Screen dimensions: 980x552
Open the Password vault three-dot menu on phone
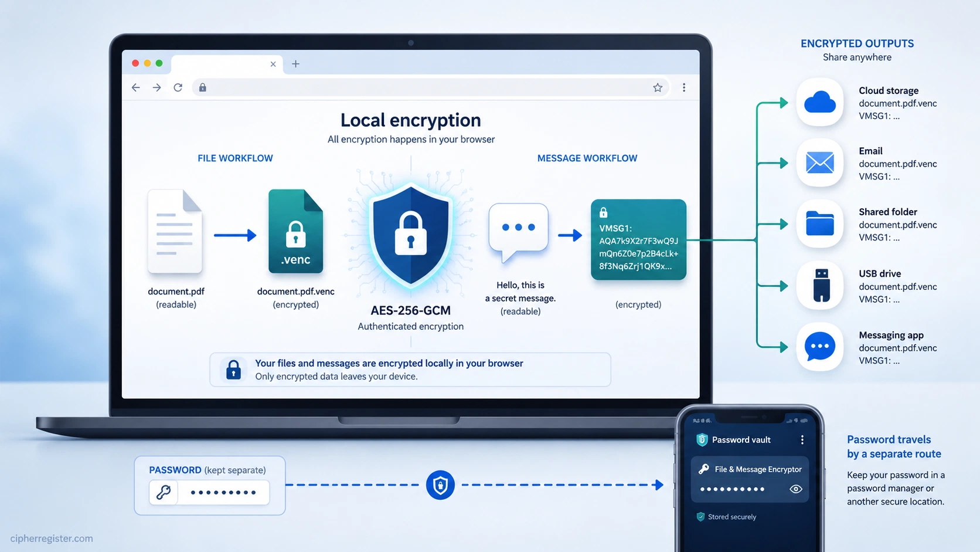click(x=802, y=440)
